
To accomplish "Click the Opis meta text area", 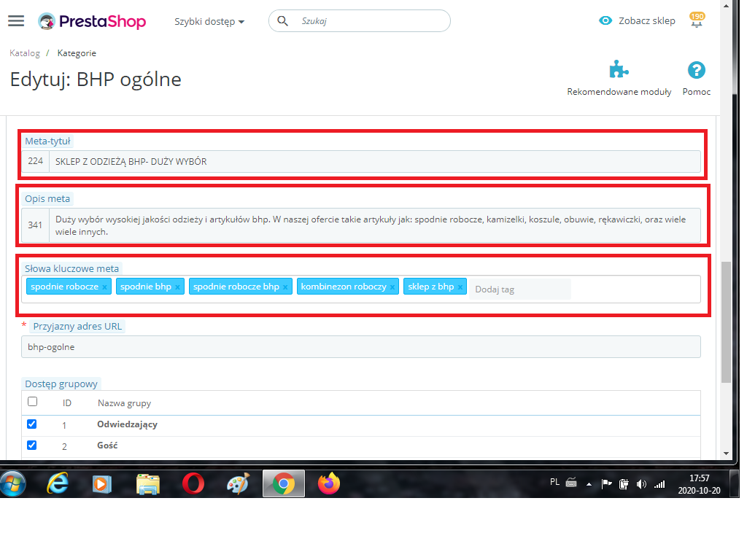I will [374, 225].
